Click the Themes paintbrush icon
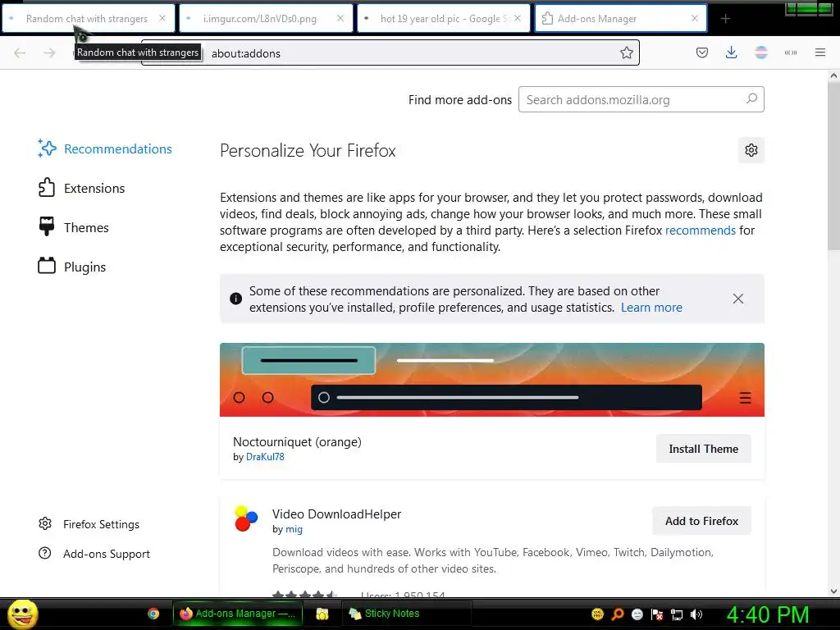Viewport: 840px width, 630px height. [x=47, y=226]
